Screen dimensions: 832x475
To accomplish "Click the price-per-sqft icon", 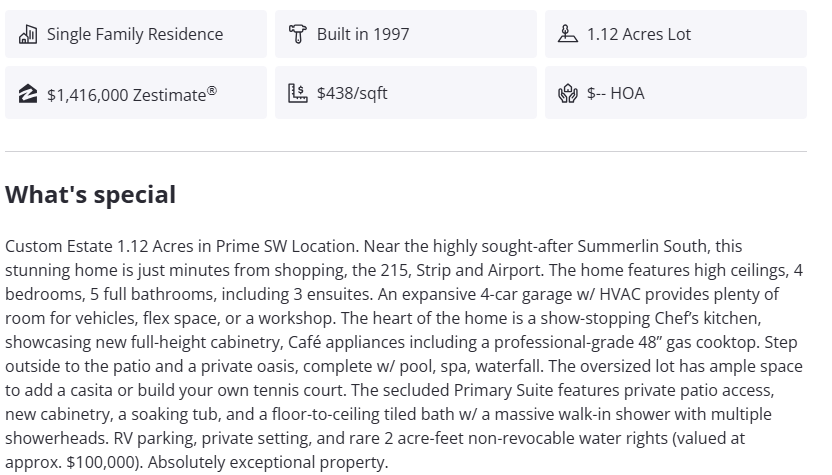I will [298, 93].
